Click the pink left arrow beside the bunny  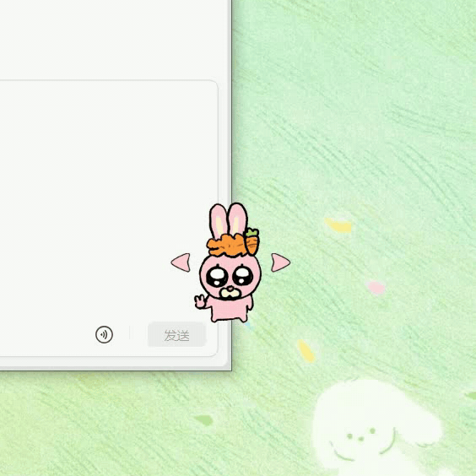pyautogui.click(x=181, y=262)
